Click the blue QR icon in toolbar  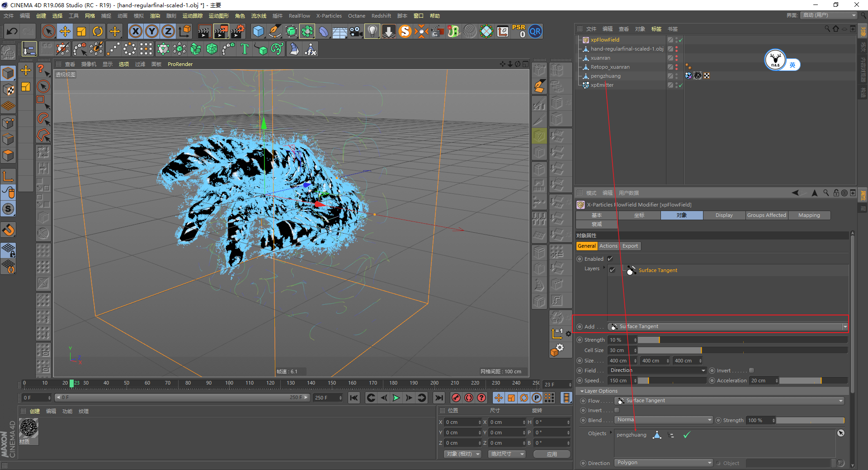535,31
